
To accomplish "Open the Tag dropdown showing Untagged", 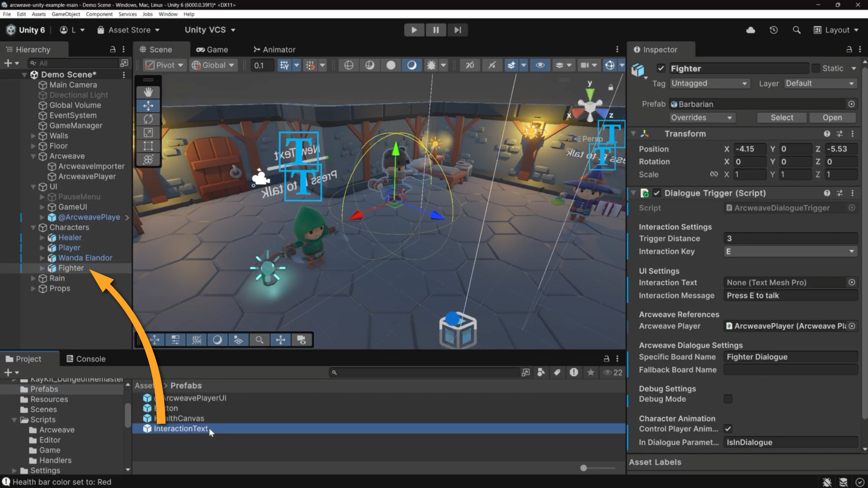I will pos(709,83).
